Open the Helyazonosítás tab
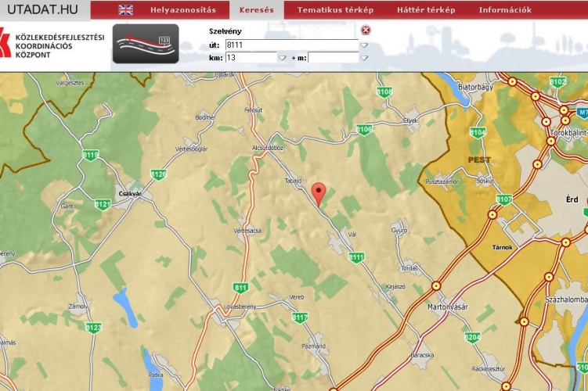 (182, 10)
